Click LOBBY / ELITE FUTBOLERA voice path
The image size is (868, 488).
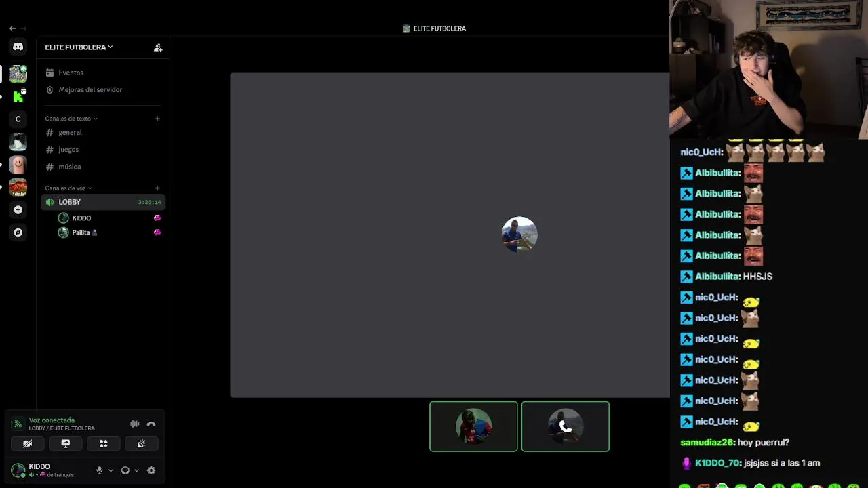62,428
